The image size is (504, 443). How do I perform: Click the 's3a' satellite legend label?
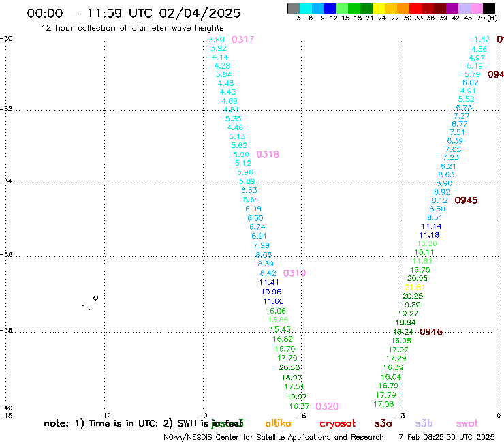pyautogui.click(x=383, y=424)
